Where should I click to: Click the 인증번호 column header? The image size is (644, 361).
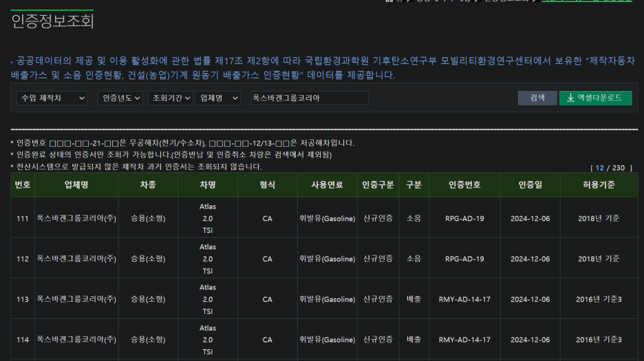pyautogui.click(x=464, y=185)
